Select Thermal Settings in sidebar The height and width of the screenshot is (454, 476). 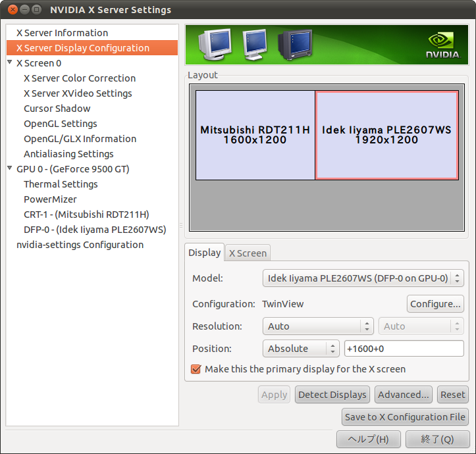(x=61, y=184)
